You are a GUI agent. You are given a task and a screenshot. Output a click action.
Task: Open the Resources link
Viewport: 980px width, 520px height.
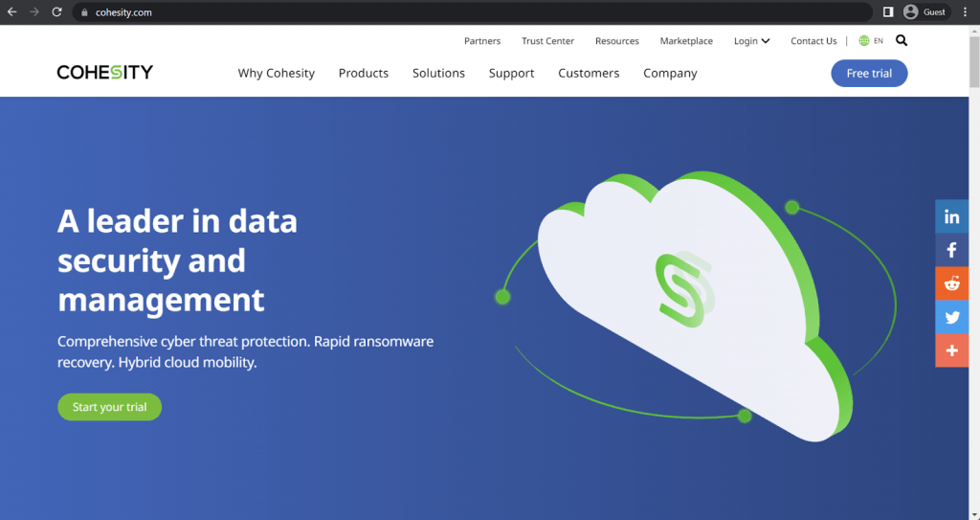617,40
